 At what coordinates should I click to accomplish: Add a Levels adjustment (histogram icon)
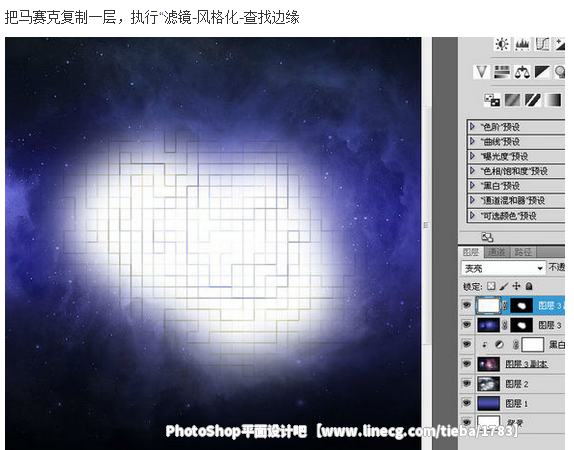522,44
